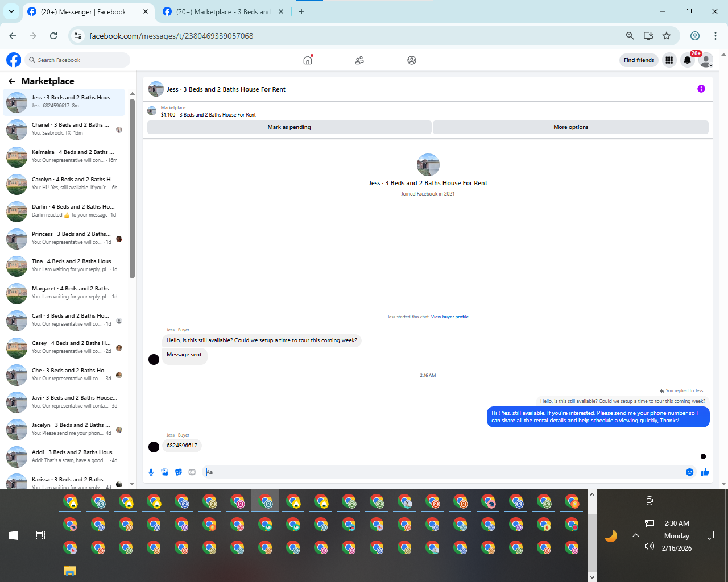
Task: Click the message text input box
Action: click(444, 472)
